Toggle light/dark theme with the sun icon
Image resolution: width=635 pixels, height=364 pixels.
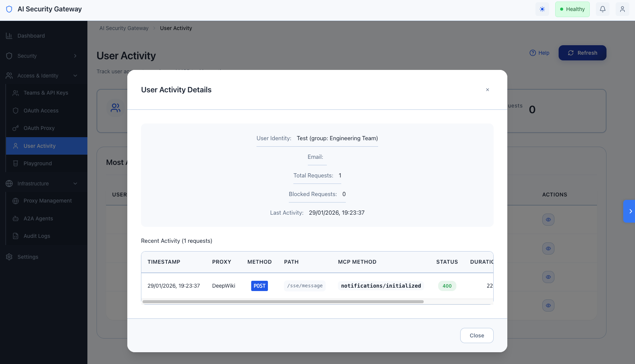coord(542,9)
